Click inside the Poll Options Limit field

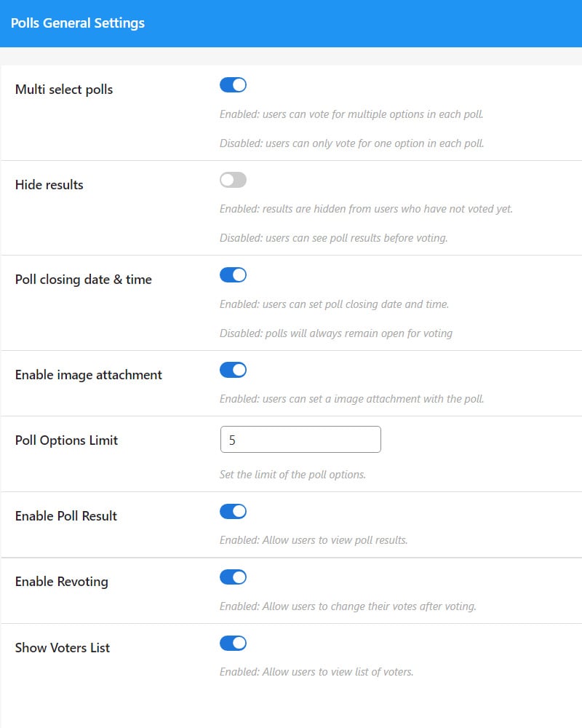click(300, 439)
